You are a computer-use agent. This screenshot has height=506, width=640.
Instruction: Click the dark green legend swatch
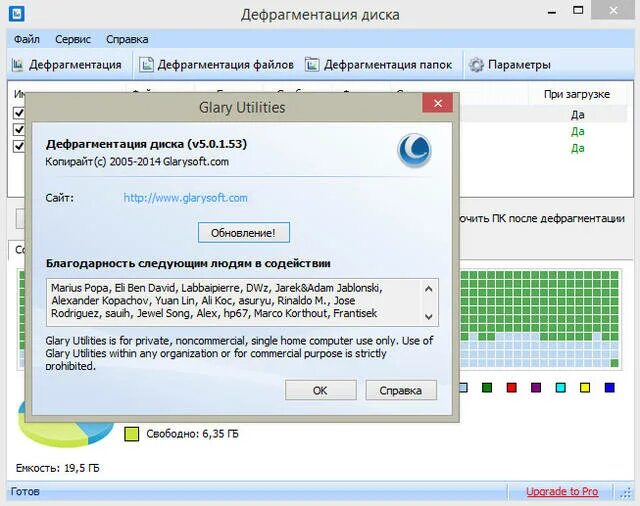487,387
